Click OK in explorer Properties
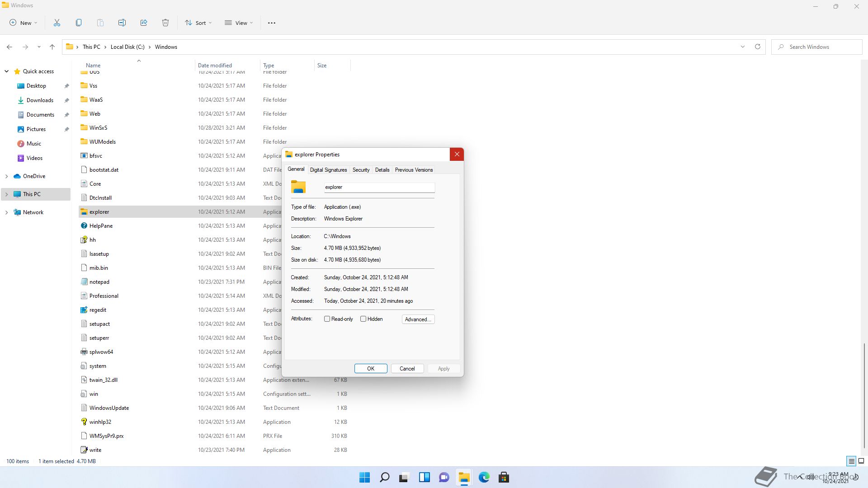 coord(371,369)
